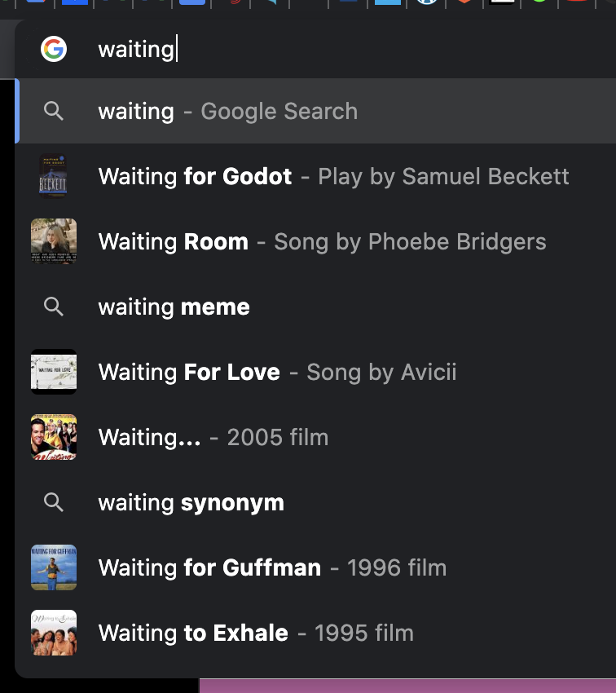
Task: Select the 'Waiting... - 2005 film' suggestion
Action: (x=213, y=438)
